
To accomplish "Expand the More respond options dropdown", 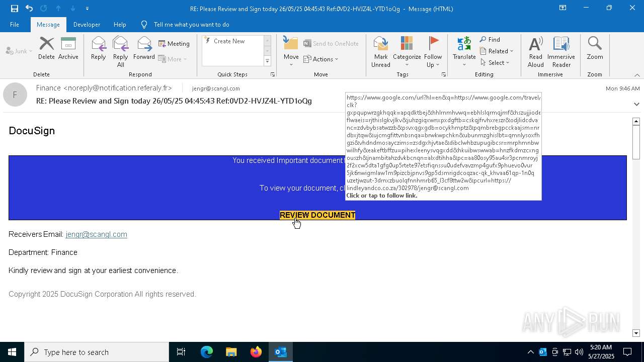I will [x=173, y=59].
